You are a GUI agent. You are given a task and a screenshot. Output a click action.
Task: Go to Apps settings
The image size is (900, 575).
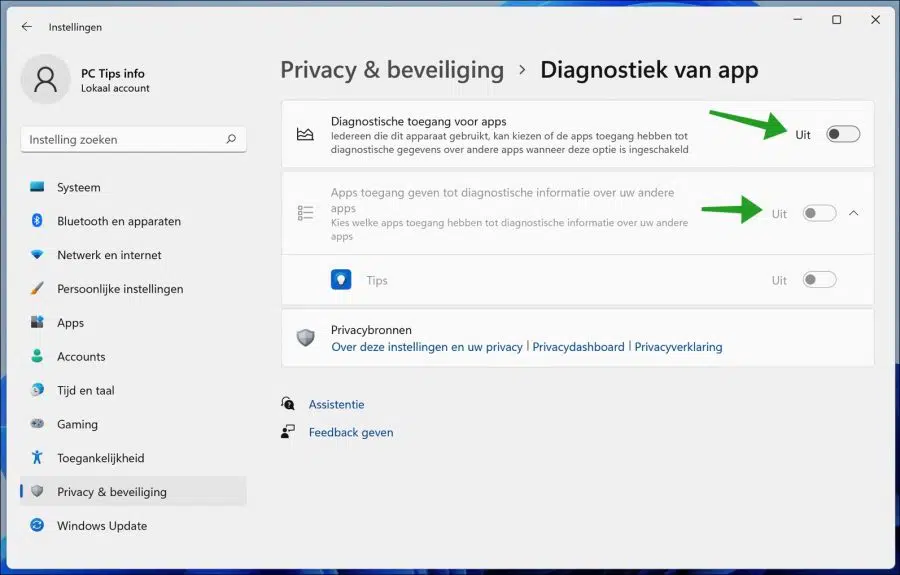tap(133, 323)
